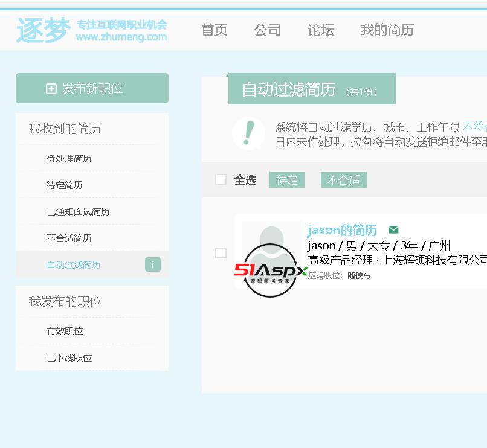
Task: Click the exclamation notice icon
Action: tap(248, 133)
